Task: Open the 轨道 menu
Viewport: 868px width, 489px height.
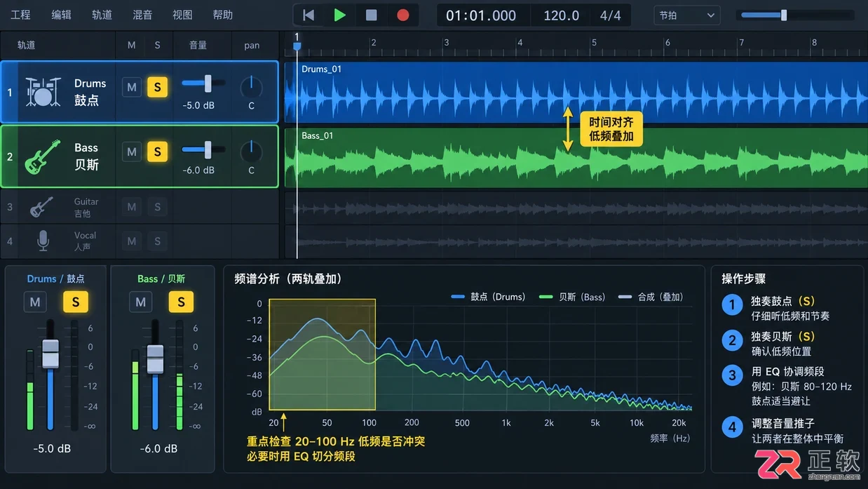Action: 102,15
